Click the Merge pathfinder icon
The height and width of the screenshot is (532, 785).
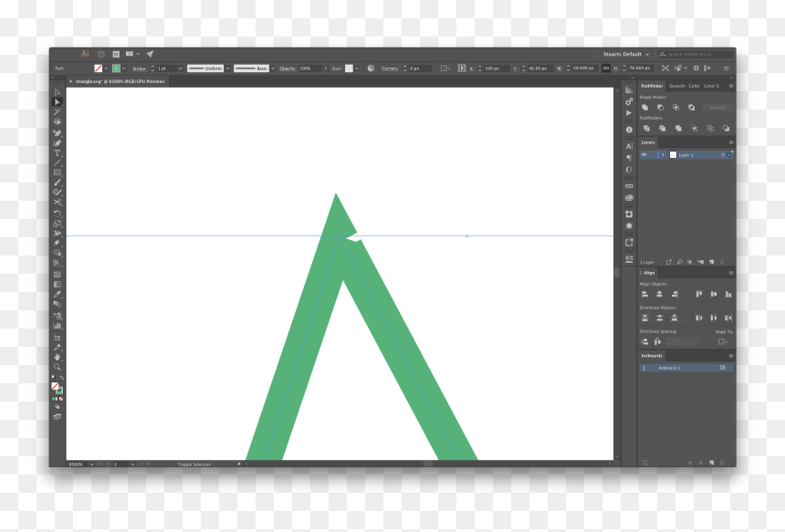678,129
